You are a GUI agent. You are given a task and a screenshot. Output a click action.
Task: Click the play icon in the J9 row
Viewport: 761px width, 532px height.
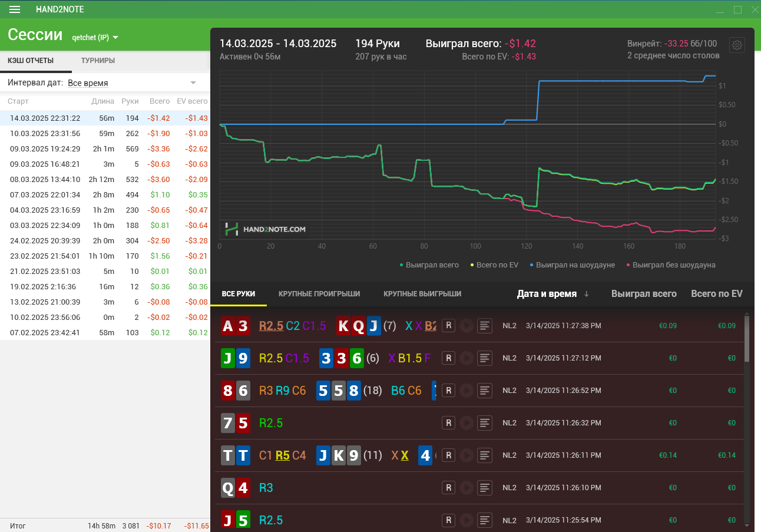pos(466,358)
